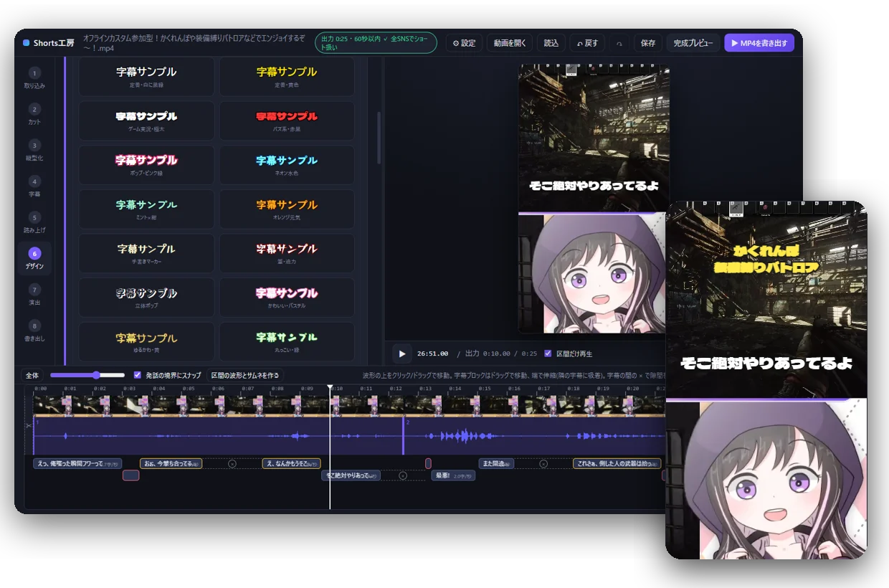The image size is (889, 588).
Task: Play the preview with the play button
Action: (401, 354)
